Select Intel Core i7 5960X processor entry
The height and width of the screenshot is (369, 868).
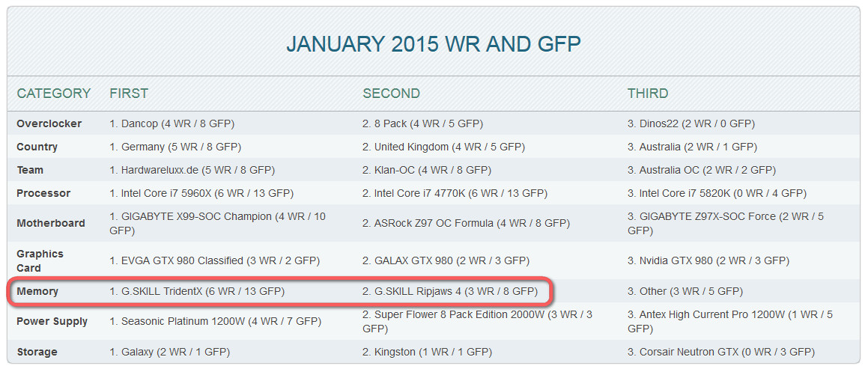click(201, 194)
